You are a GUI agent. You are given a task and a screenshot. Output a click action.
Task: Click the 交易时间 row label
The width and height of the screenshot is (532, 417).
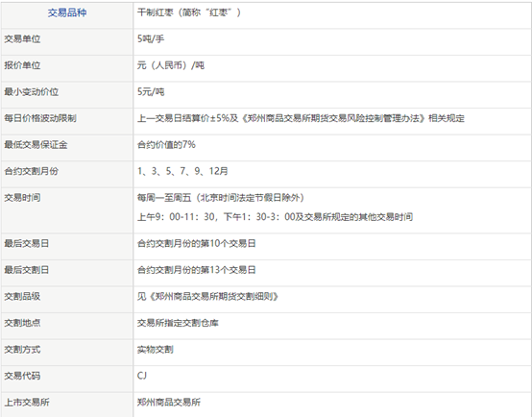(x=22, y=198)
